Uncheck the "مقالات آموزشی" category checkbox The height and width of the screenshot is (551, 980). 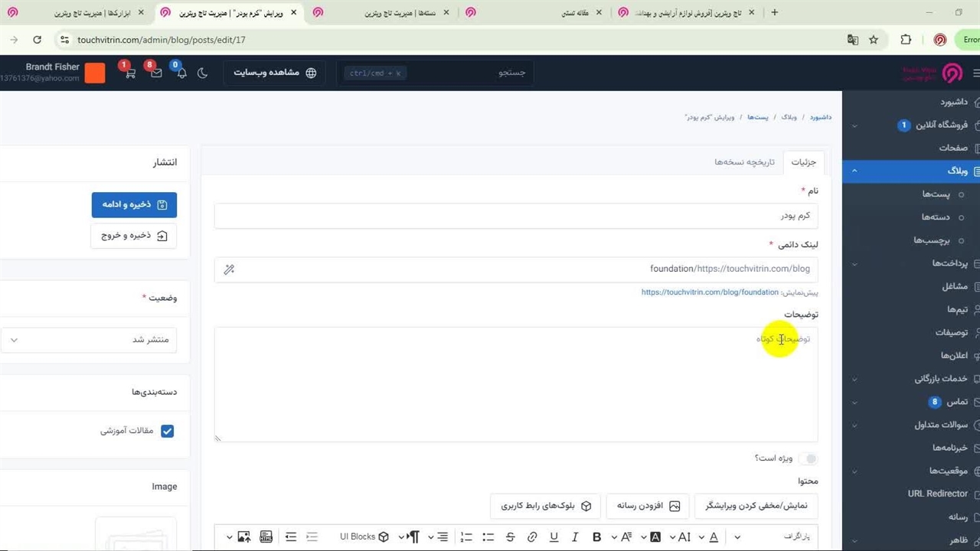(167, 431)
